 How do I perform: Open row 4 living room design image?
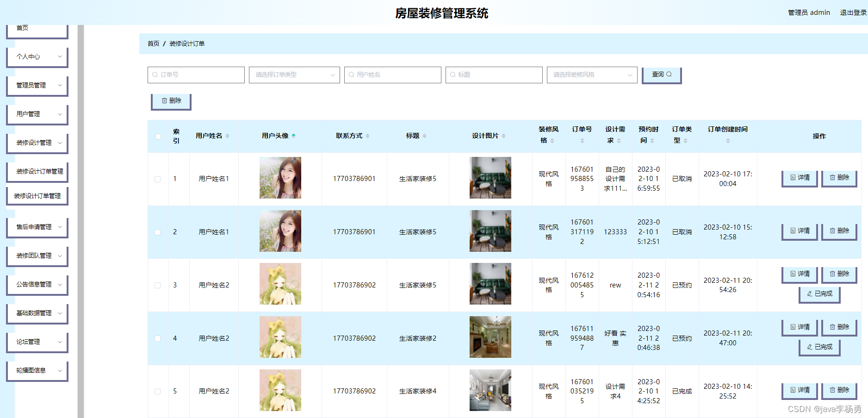tap(490, 337)
